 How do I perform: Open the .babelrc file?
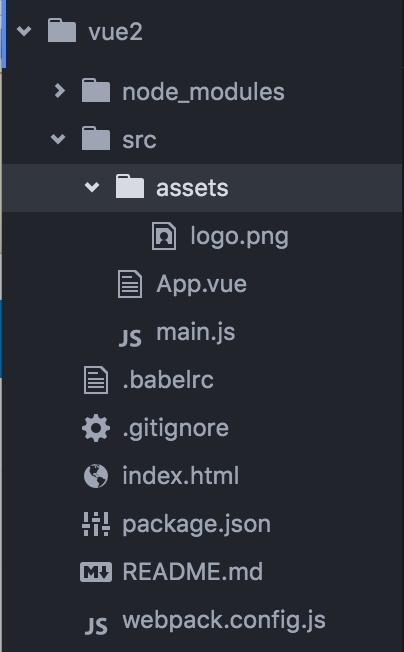pyautogui.click(x=168, y=380)
